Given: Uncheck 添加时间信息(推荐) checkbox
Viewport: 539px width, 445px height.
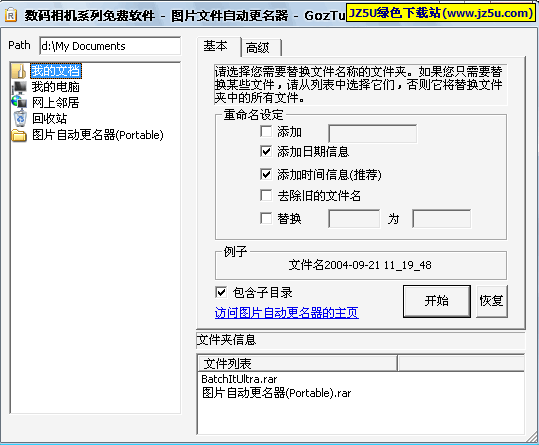Looking at the screenshot, I should pos(266,174).
